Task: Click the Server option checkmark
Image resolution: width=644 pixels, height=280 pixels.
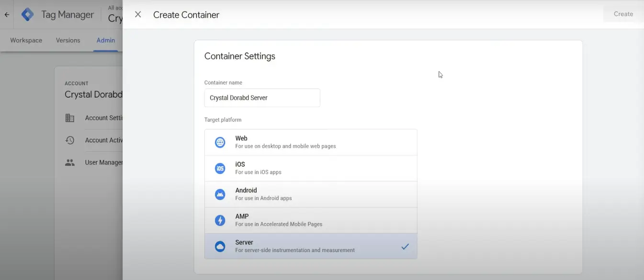Action: 405,246
